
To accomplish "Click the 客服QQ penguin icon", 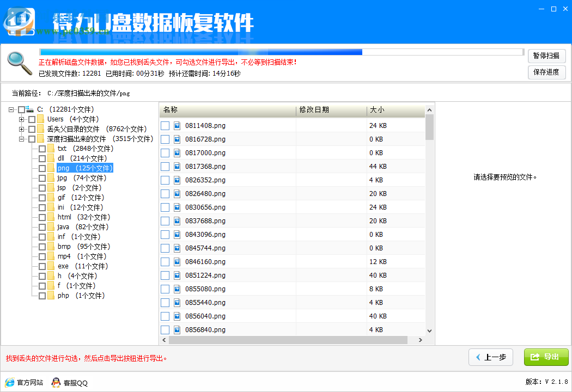I will click(x=56, y=383).
